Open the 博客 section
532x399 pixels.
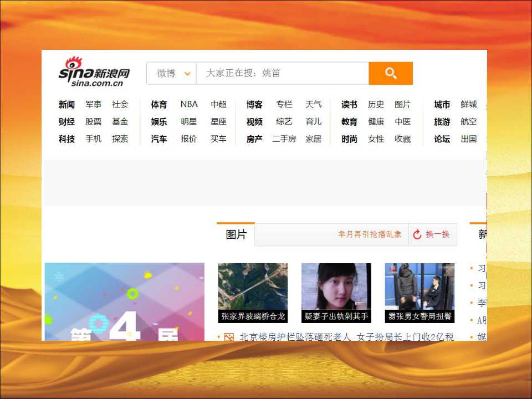[254, 104]
